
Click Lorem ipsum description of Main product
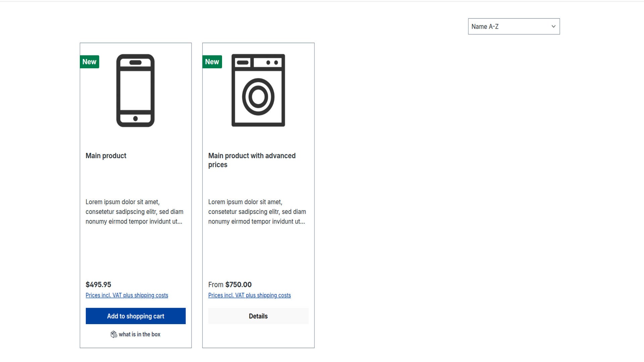pos(134,212)
